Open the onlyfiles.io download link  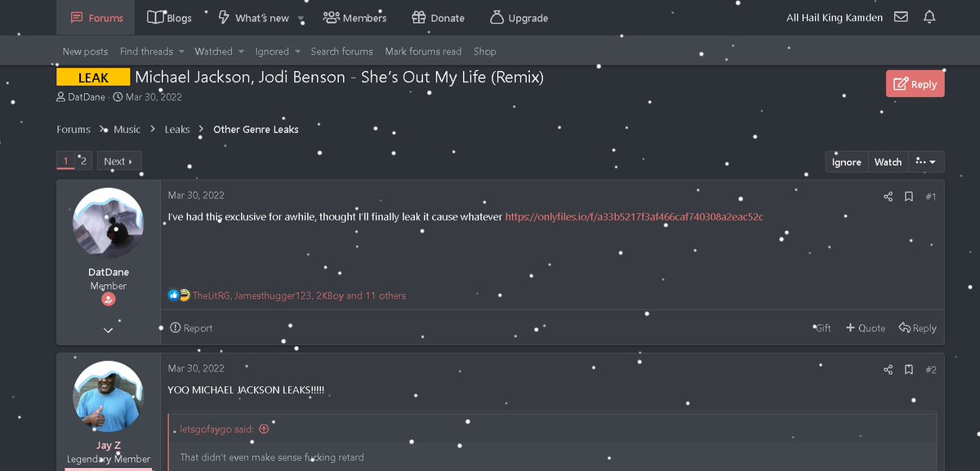tap(635, 216)
